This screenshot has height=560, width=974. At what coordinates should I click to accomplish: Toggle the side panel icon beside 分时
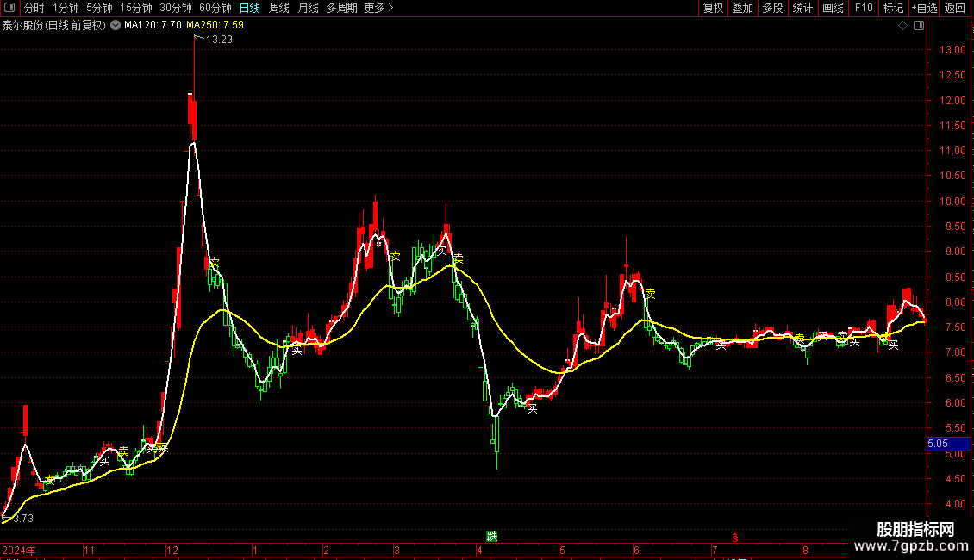point(9,8)
